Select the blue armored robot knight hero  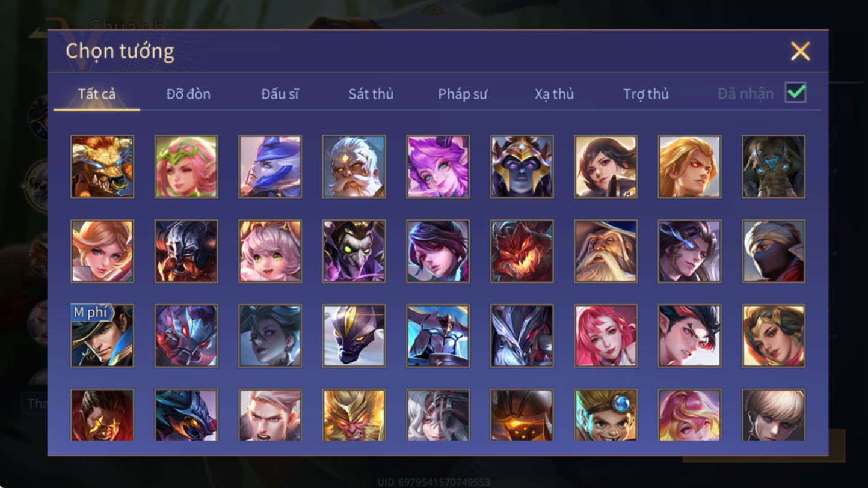(438, 335)
